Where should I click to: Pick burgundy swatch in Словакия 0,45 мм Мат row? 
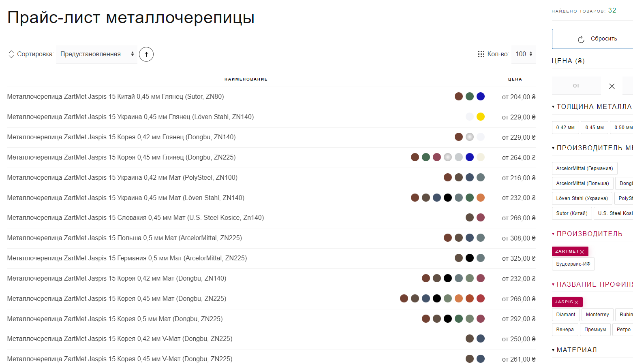point(481,217)
